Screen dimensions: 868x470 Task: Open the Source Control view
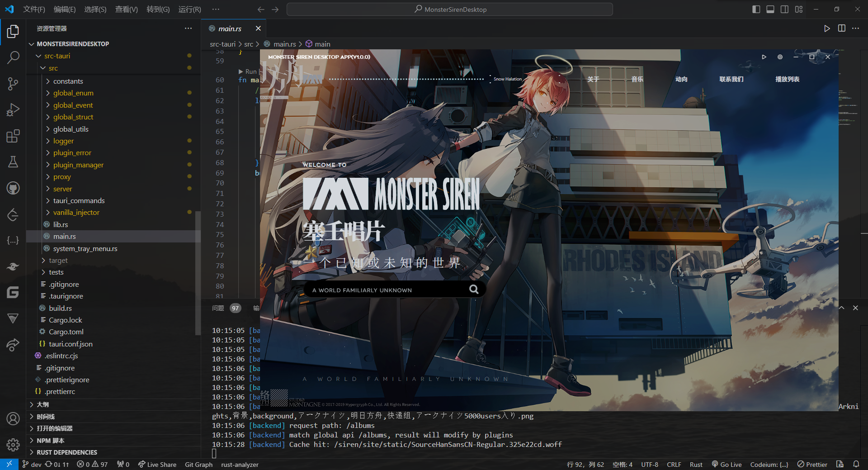click(x=13, y=84)
